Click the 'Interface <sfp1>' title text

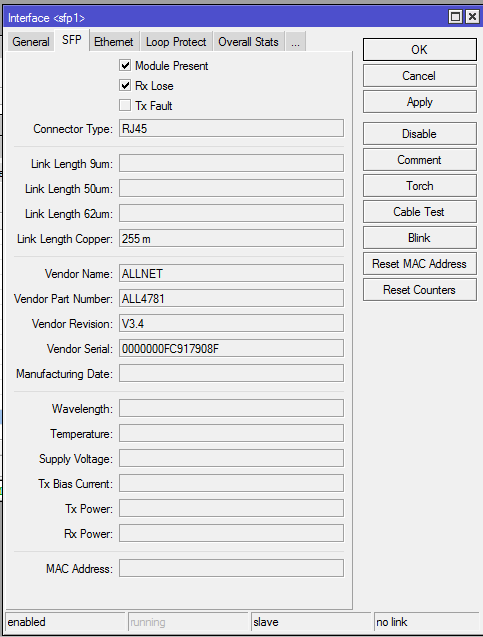[46, 18]
